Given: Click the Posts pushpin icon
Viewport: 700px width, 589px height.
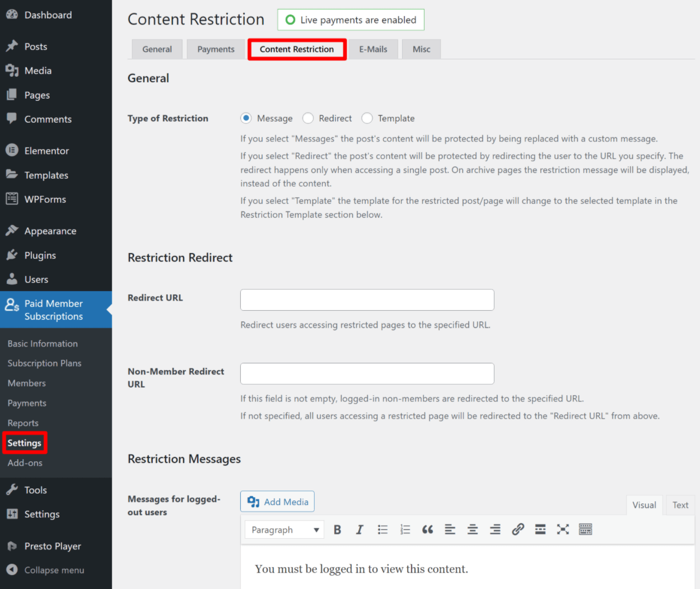Looking at the screenshot, I should 12,46.
